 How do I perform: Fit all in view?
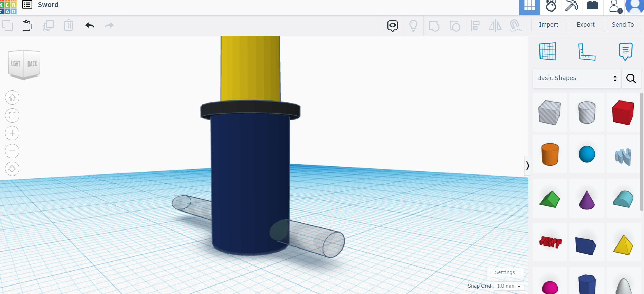click(12, 115)
